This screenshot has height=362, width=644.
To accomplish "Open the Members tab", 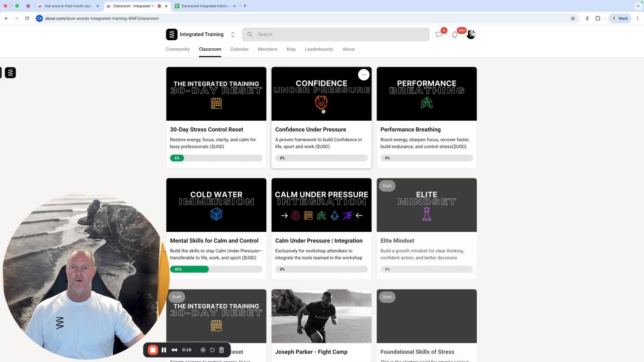I will (268, 49).
